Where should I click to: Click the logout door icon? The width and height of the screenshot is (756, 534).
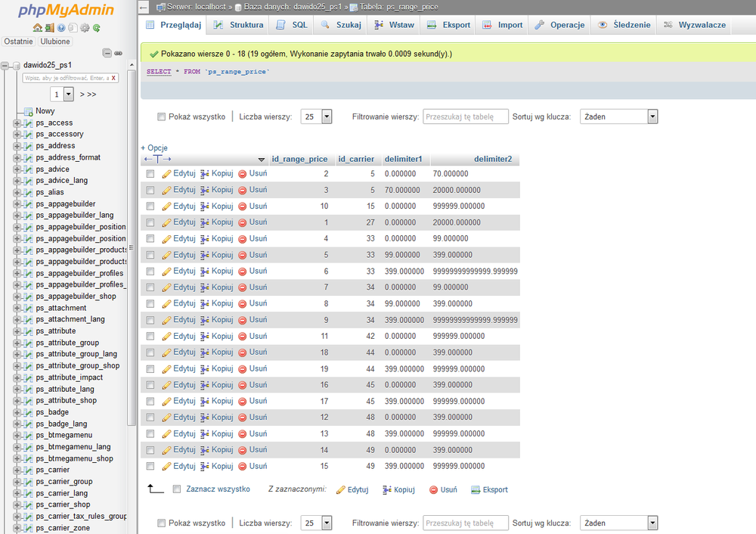pos(49,28)
